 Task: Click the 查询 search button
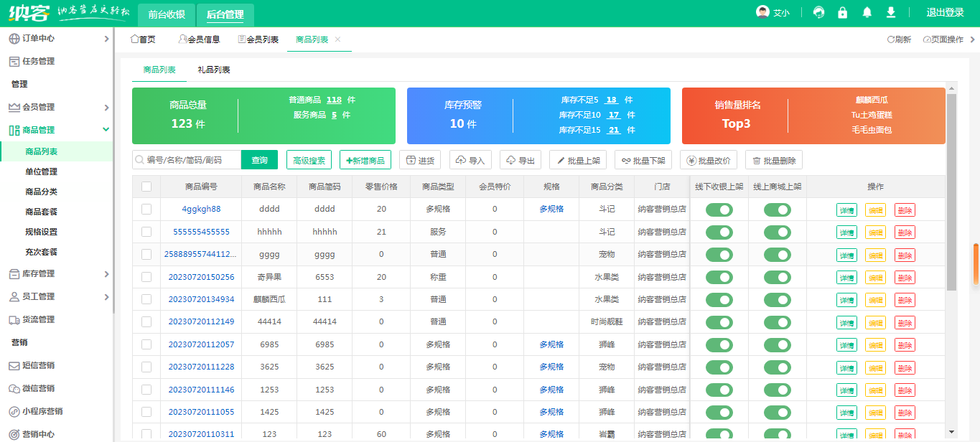259,160
